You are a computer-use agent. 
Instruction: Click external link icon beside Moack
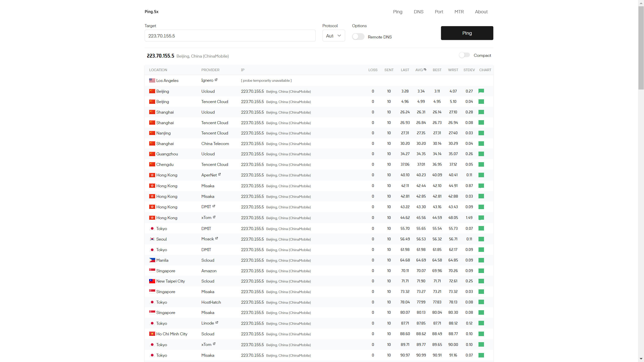(x=217, y=238)
